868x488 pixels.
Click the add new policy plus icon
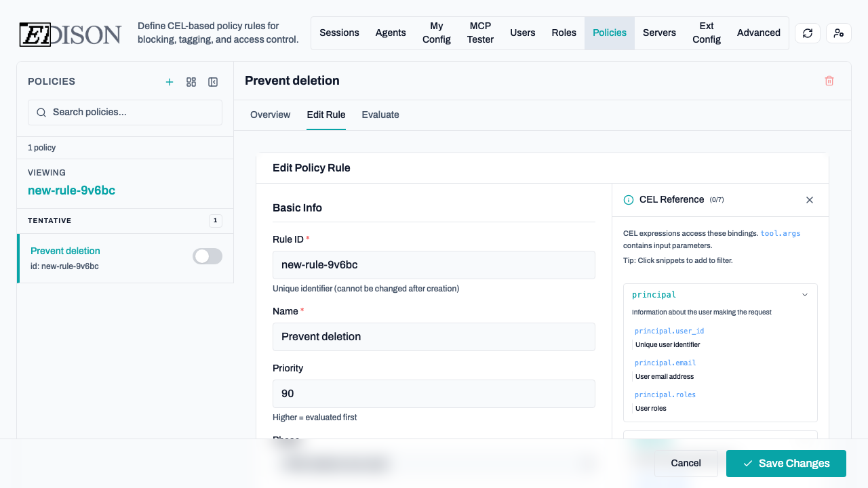tap(170, 82)
